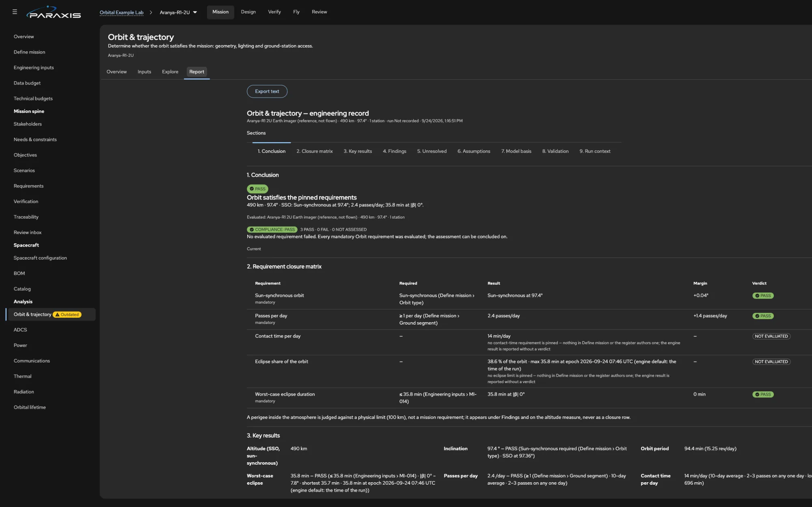This screenshot has width=812, height=507.
Task: Jump to section 9. Run context
Action: (595, 151)
